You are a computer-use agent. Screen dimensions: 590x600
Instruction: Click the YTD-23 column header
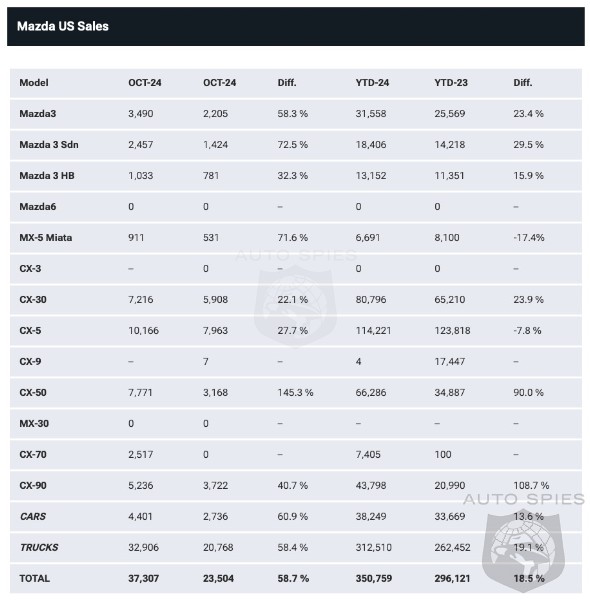451,83
